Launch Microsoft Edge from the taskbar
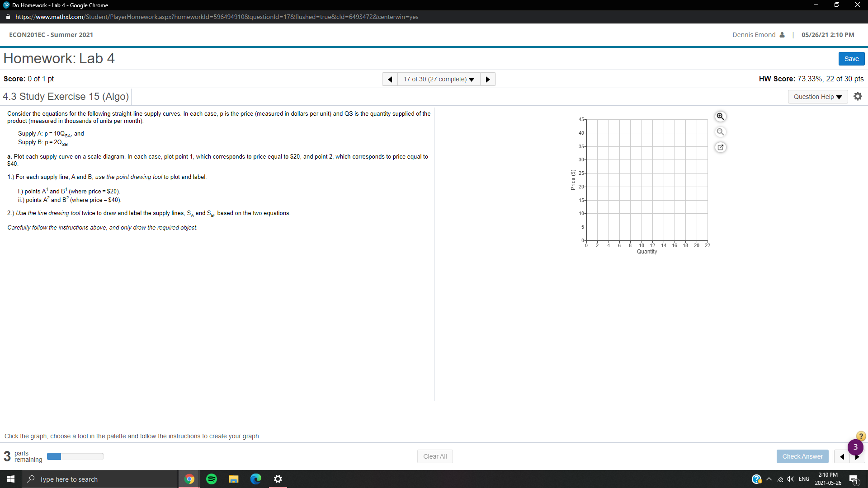This screenshot has width=868, height=488. click(256, 479)
